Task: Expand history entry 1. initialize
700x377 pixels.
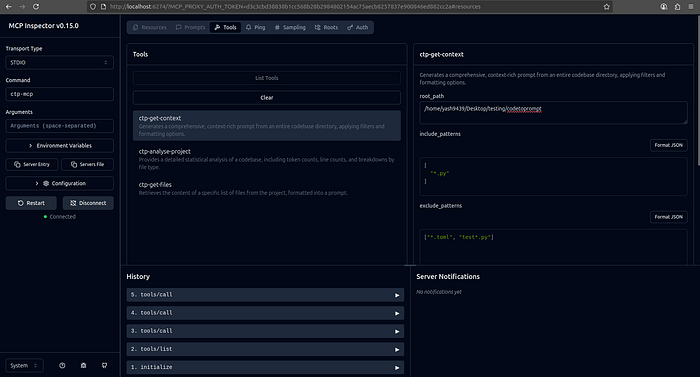Action: (x=265, y=367)
